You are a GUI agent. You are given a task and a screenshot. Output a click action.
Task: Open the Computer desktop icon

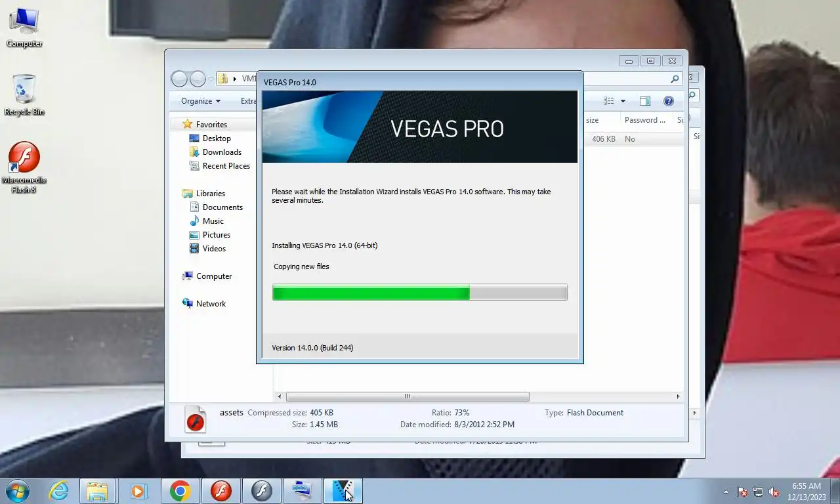pyautogui.click(x=24, y=27)
